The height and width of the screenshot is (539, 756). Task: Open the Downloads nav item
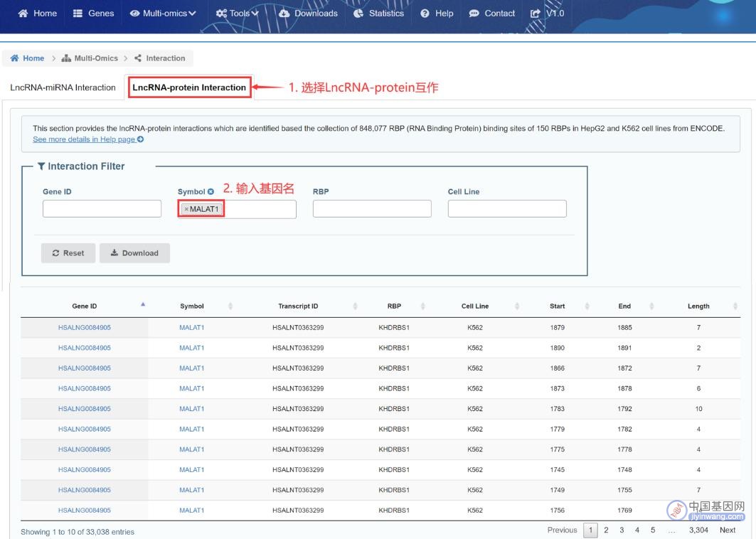309,14
